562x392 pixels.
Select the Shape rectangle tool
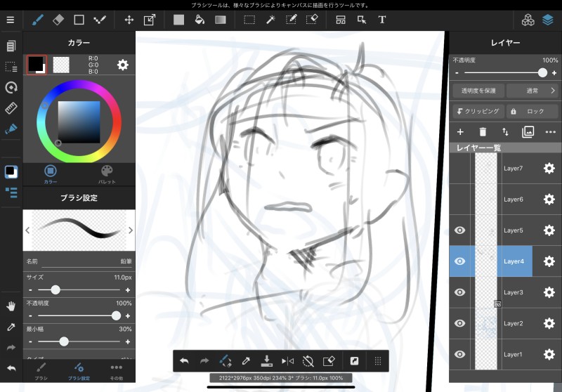(x=79, y=20)
